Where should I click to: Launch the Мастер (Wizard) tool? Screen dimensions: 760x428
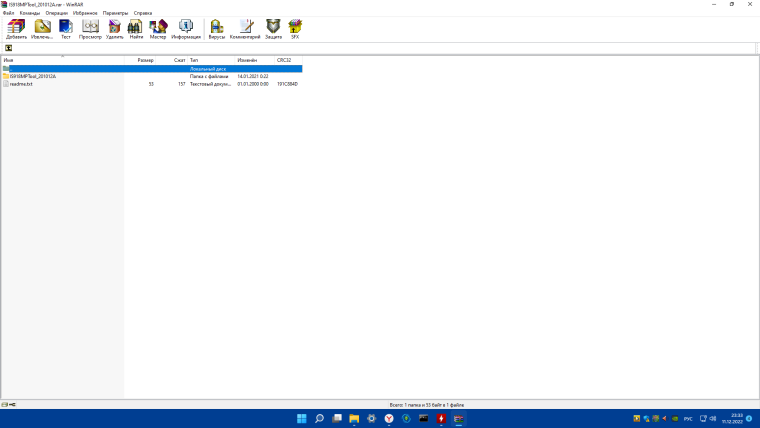tap(158, 28)
